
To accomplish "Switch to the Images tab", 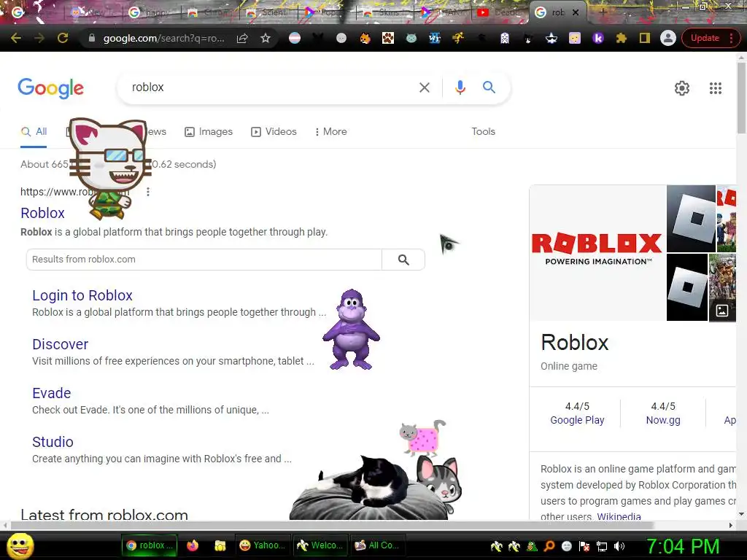I will (209, 132).
